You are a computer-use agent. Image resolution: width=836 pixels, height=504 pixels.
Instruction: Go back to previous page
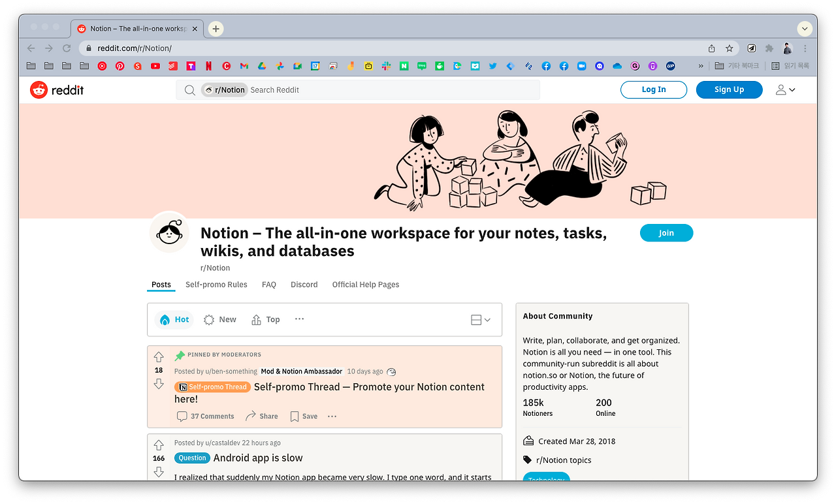[x=31, y=48]
